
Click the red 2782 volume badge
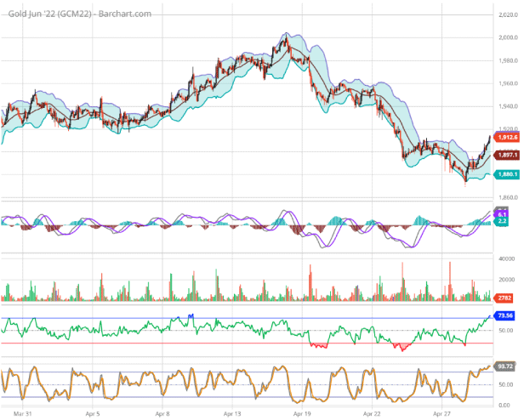(504, 298)
